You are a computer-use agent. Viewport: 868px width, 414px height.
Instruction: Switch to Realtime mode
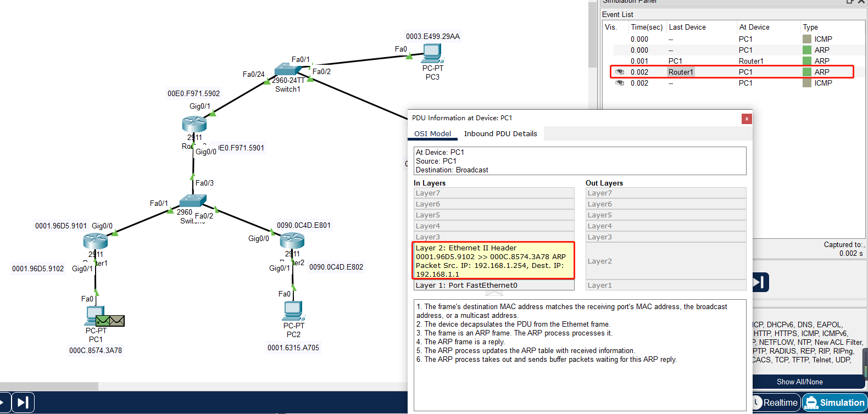pyautogui.click(x=776, y=402)
